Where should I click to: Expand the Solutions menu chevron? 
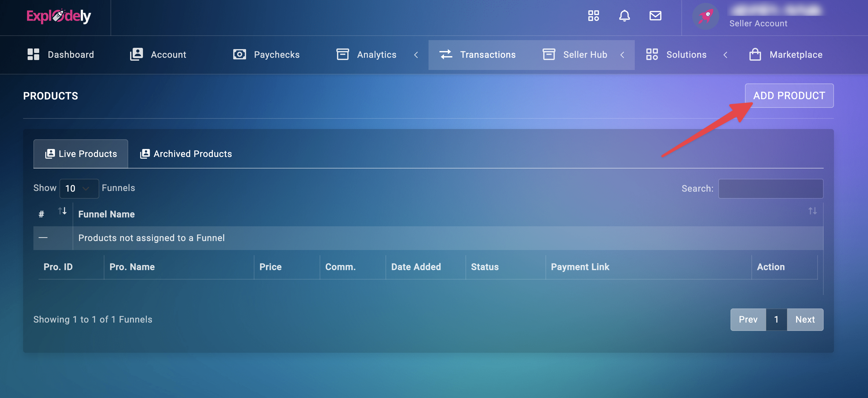click(725, 55)
